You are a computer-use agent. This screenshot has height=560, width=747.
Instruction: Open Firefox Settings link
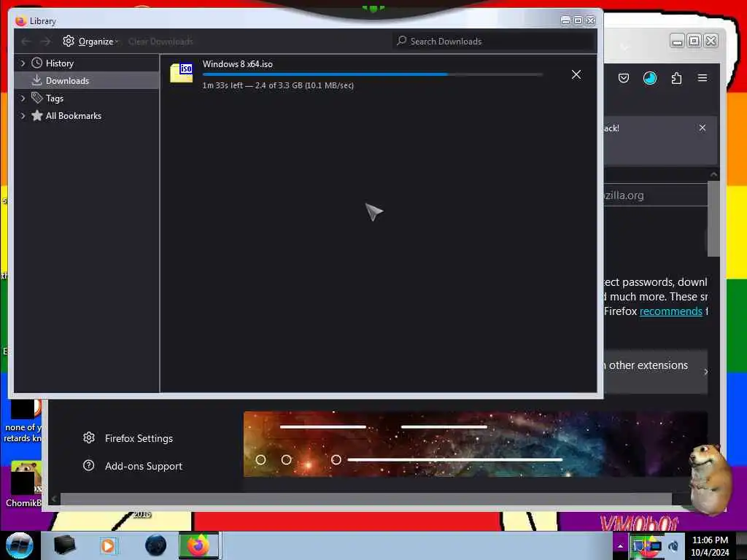[x=139, y=438]
